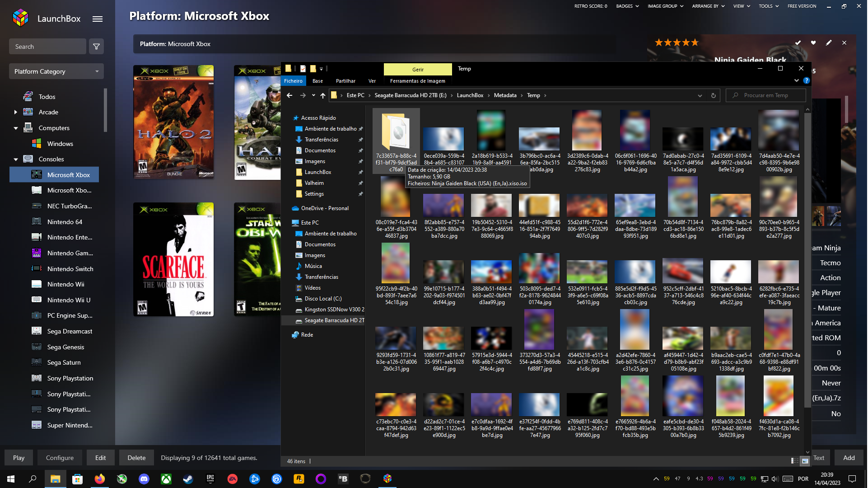868x488 pixels.
Task: Click the five-star rating on Ninja Gaiden Black
Action: click(x=677, y=42)
